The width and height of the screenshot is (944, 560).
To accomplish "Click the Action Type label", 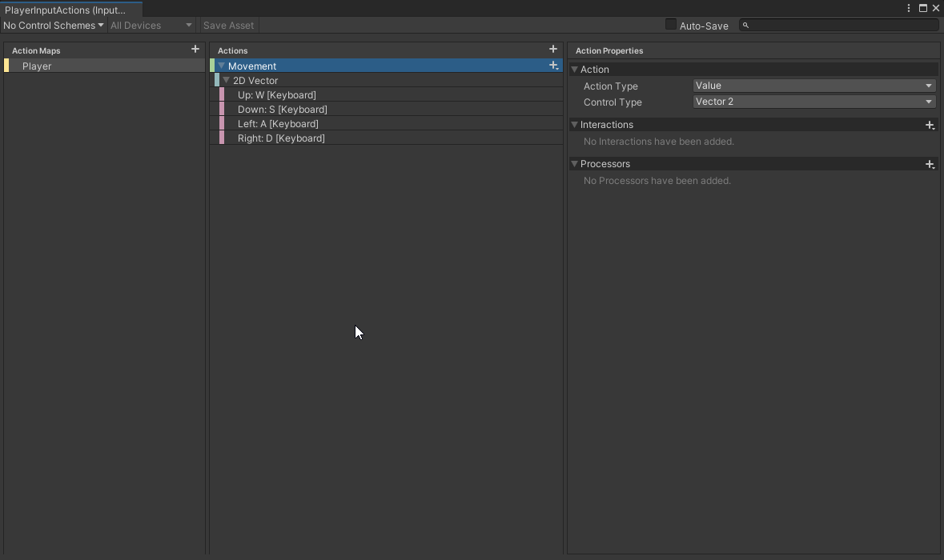I will pos(610,86).
